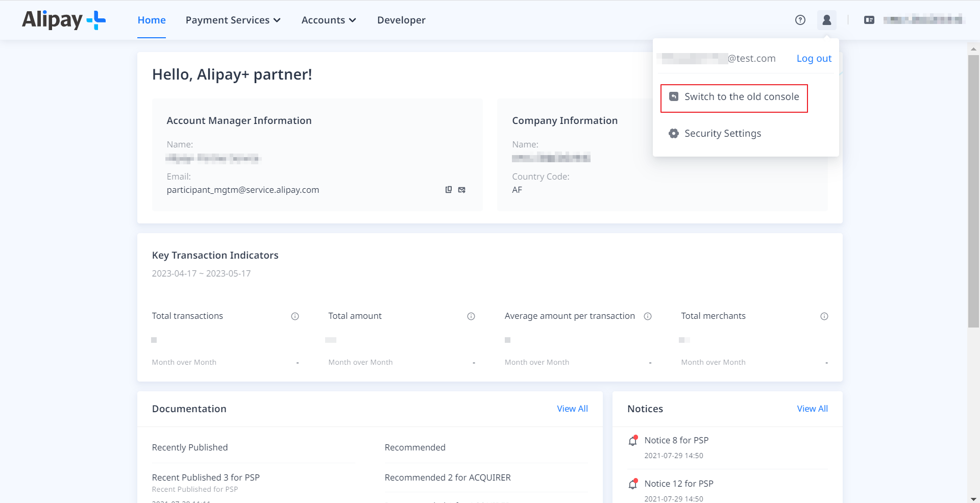This screenshot has width=980, height=503.
Task: Expand the Payment Services dropdown
Action: [x=233, y=20]
